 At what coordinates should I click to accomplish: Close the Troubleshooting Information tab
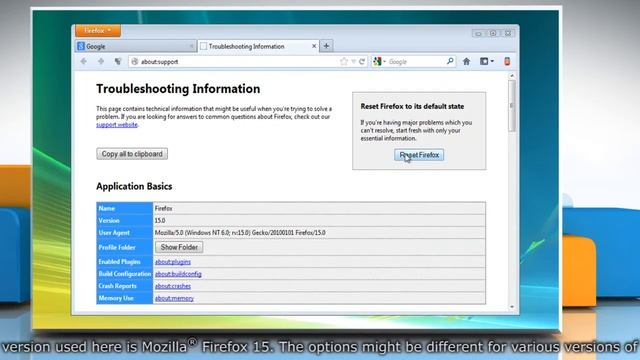[x=314, y=46]
